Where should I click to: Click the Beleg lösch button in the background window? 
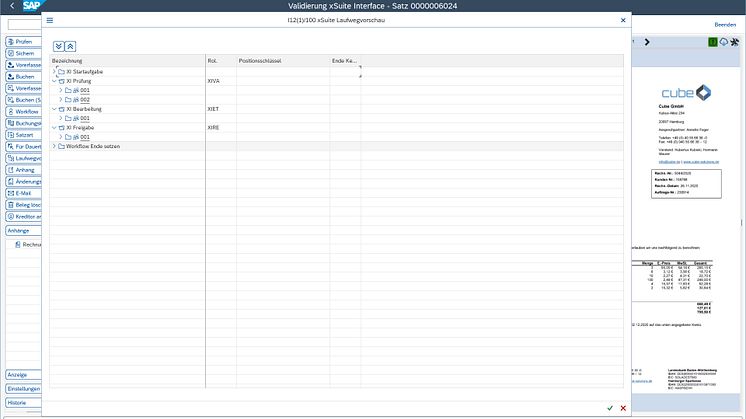pos(23,205)
